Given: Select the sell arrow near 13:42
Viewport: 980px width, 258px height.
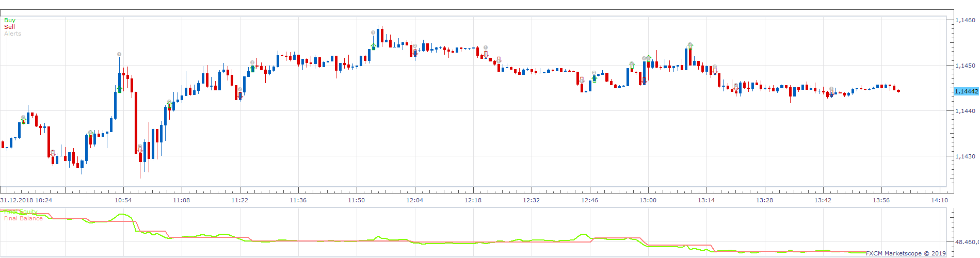Looking at the screenshot, I should point(831,92).
